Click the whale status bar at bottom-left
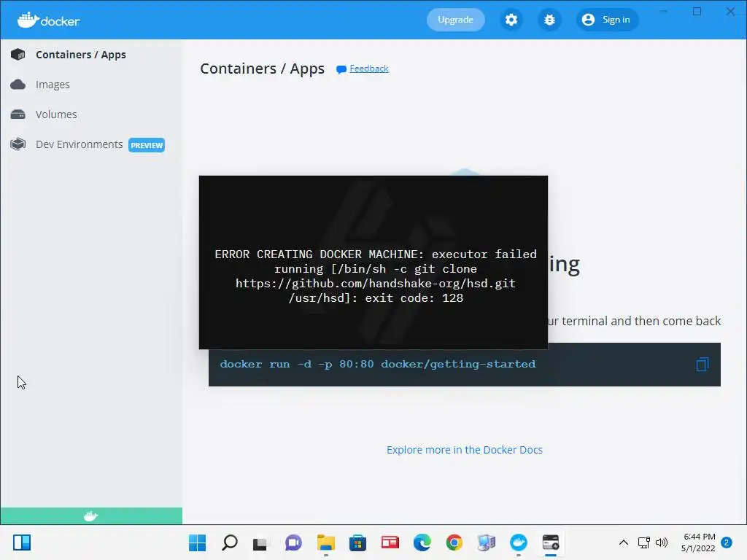The width and height of the screenshot is (747, 560). pyautogui.click(x=91, y=516)
